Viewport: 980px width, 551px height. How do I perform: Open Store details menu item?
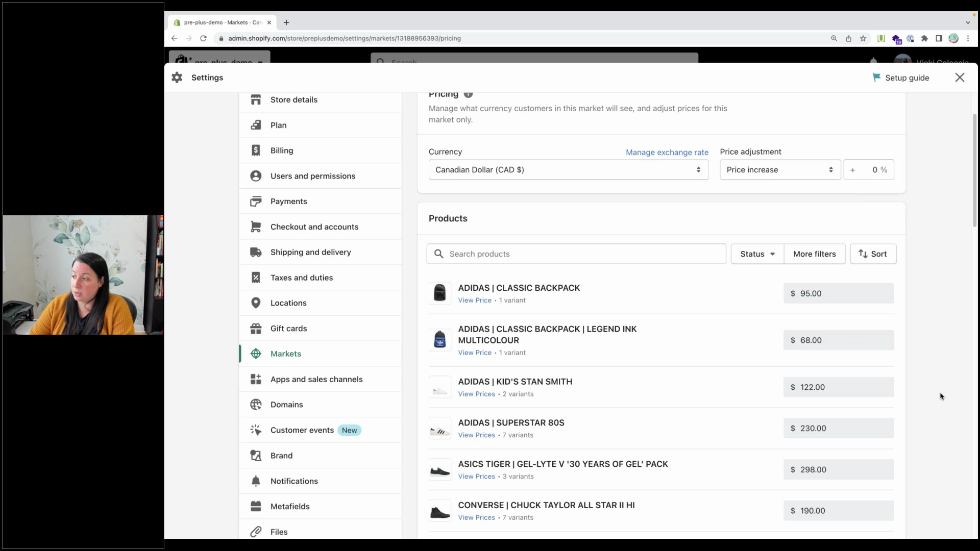pyautogui.click(x=320, y=99)
